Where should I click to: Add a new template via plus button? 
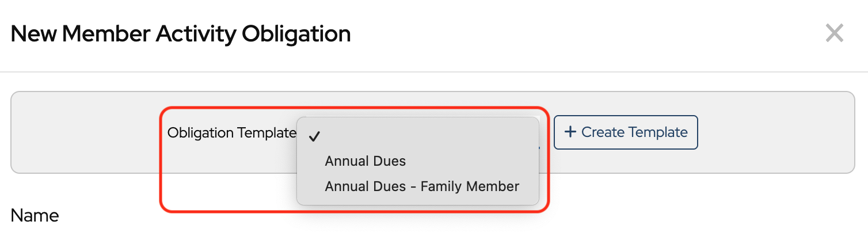(x=626, y=132)
